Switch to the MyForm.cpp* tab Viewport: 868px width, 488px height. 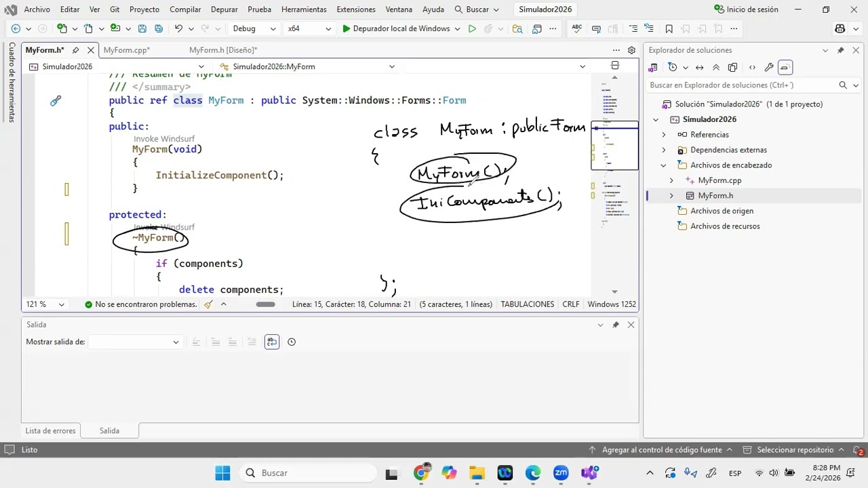(x=127, y=50)
